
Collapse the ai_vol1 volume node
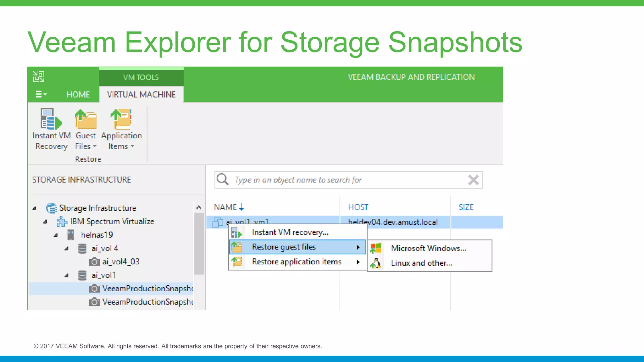[x=67, y=276]
